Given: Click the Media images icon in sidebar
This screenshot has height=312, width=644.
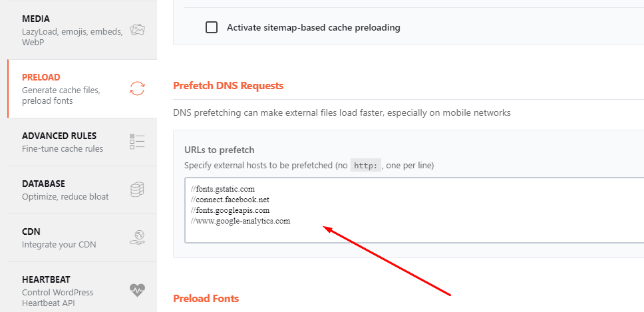Looking at the screenshot, I should pyautogui.click(x=137, y=30).
